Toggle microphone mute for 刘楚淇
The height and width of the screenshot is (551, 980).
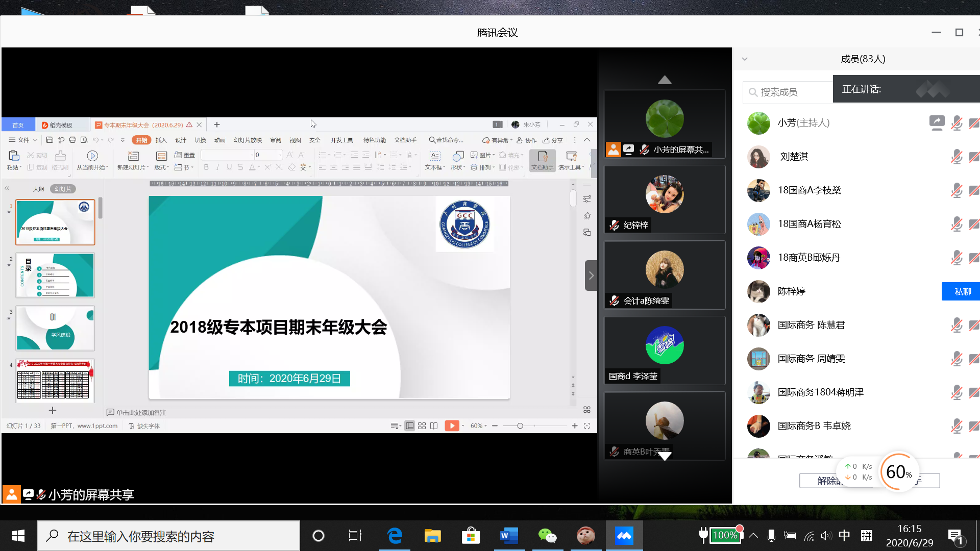957,157
